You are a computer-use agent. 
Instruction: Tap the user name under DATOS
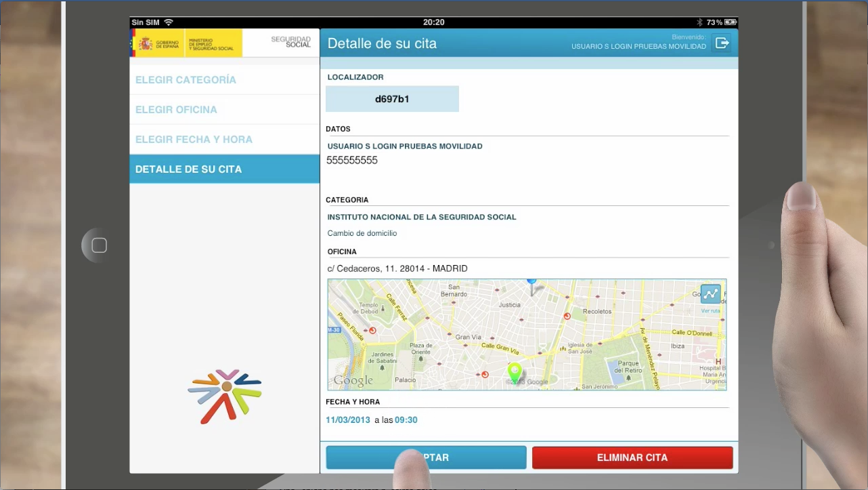tap(405, 146)
